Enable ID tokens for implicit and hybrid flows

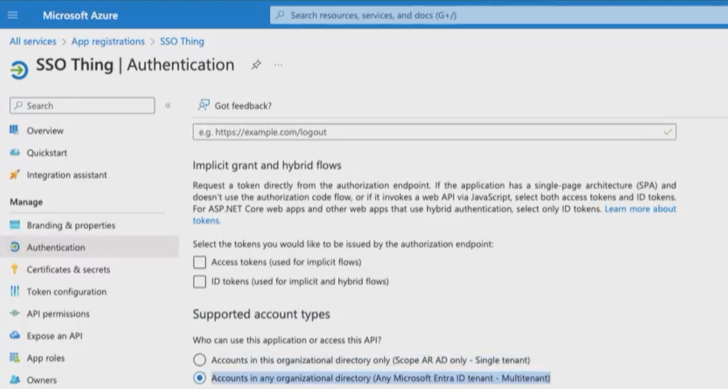[200, 281]
